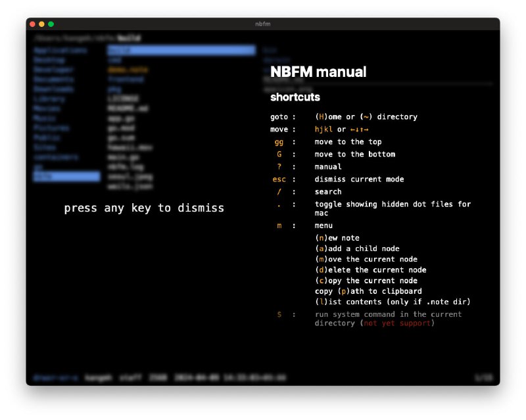Click the README.md file in the list

(x=128, y=108)
